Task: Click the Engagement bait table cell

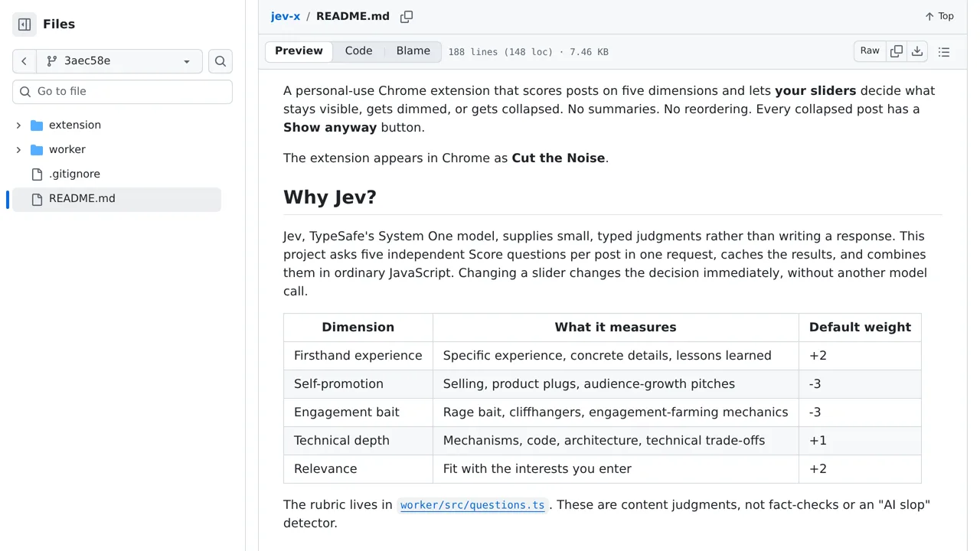Action: pos(358,412)
